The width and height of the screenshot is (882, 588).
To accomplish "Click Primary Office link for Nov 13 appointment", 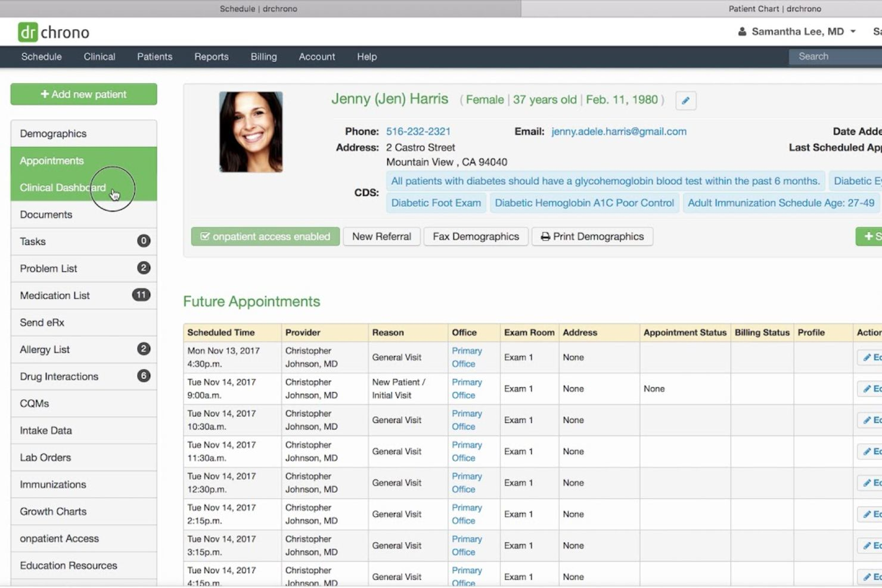I will click(x=467, y=357).
